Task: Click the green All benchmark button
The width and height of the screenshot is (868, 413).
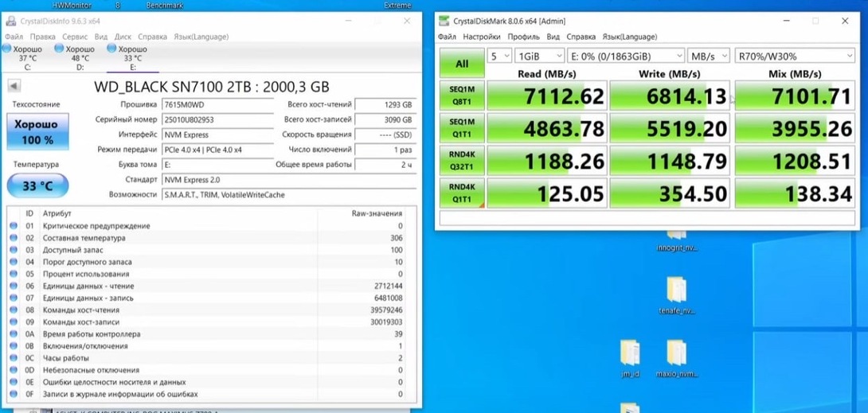Action: (462, 63)
